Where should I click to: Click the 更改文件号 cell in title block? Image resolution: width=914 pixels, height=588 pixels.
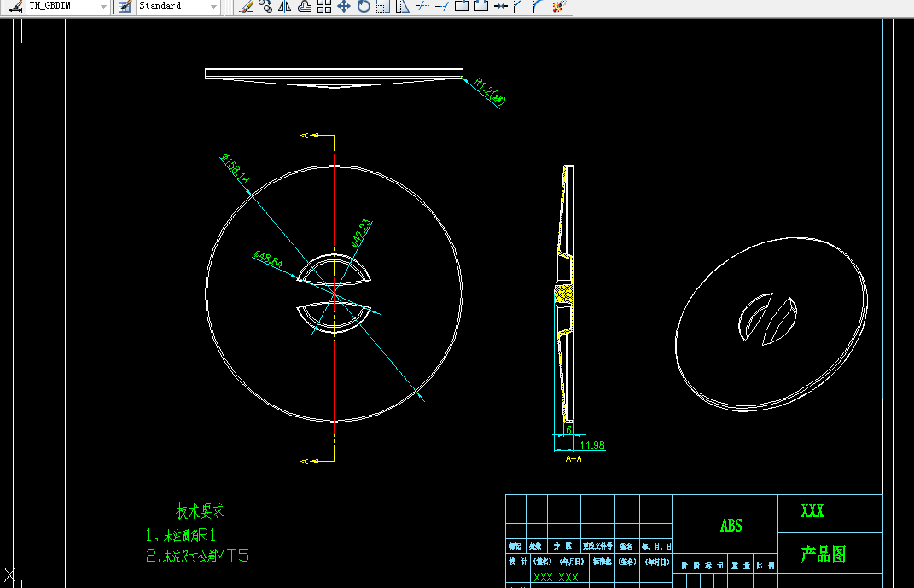click(x=597, y=546)
